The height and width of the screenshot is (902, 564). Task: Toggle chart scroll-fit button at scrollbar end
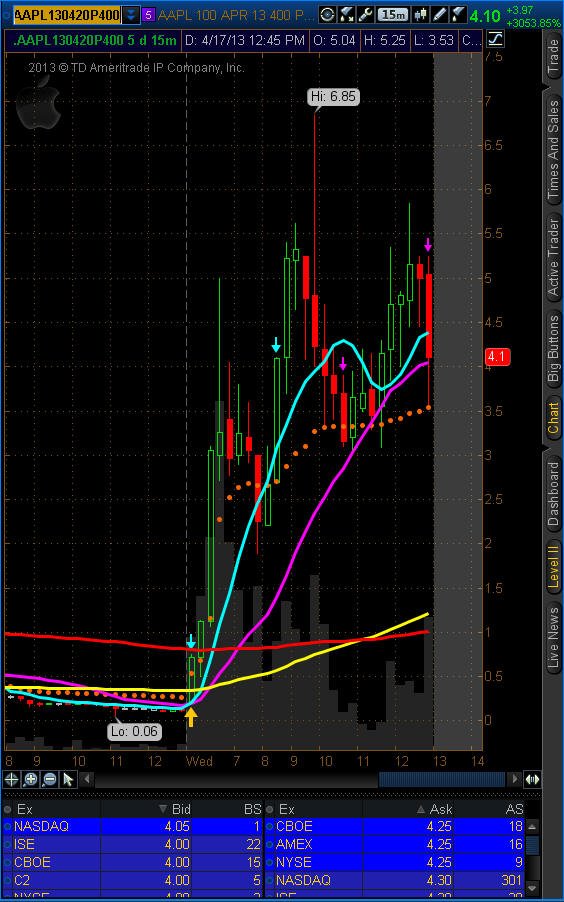pos(532,779)
